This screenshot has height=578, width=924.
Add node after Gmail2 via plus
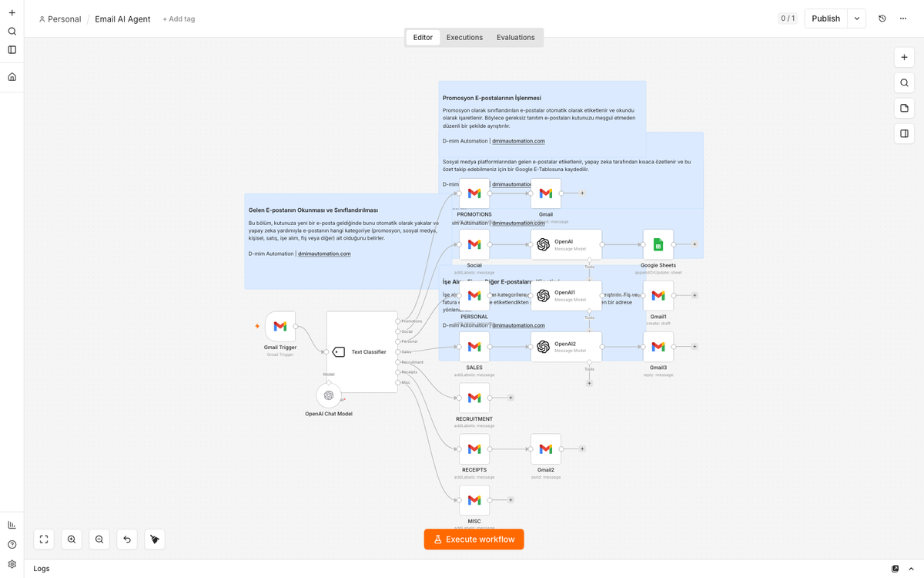pos(582,449)
